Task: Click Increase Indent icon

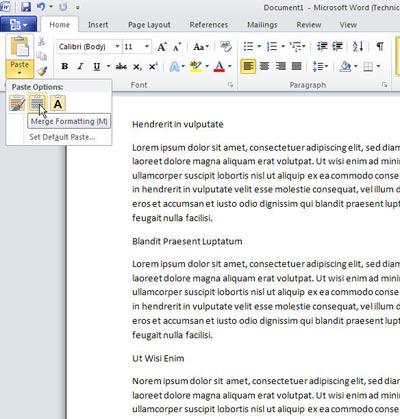Action: (337, 46)
